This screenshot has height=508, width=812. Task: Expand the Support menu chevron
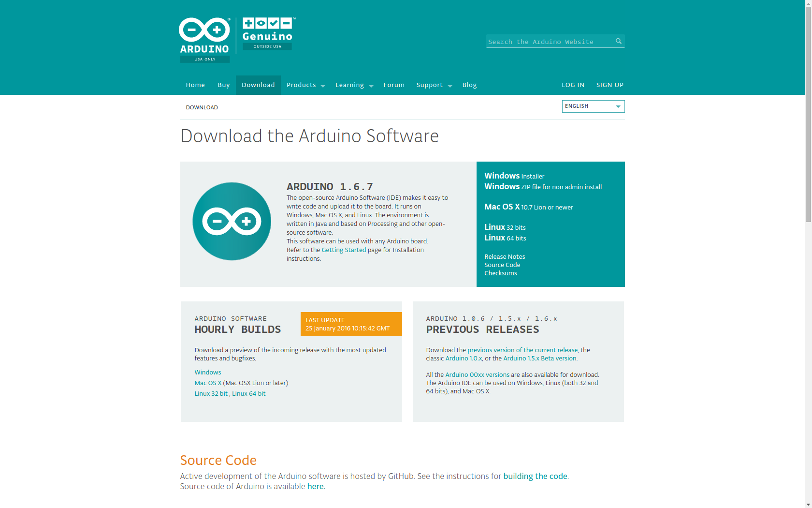(x=450, y=86)
